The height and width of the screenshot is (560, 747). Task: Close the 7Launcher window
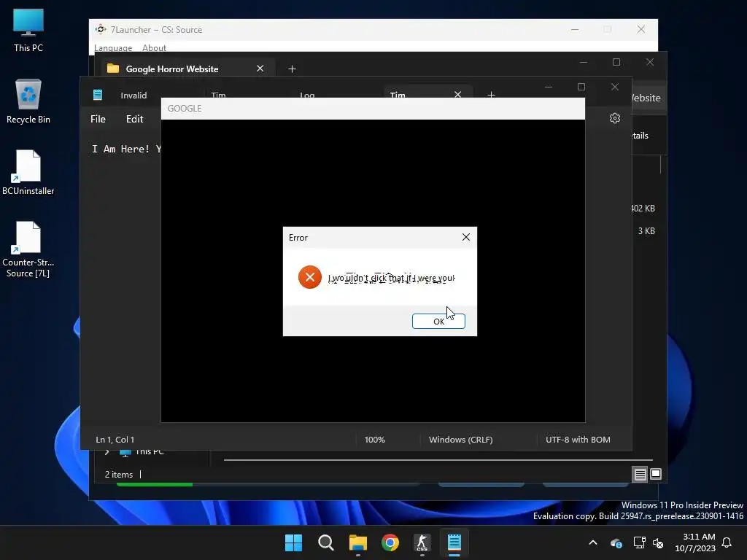coord(640,29)
